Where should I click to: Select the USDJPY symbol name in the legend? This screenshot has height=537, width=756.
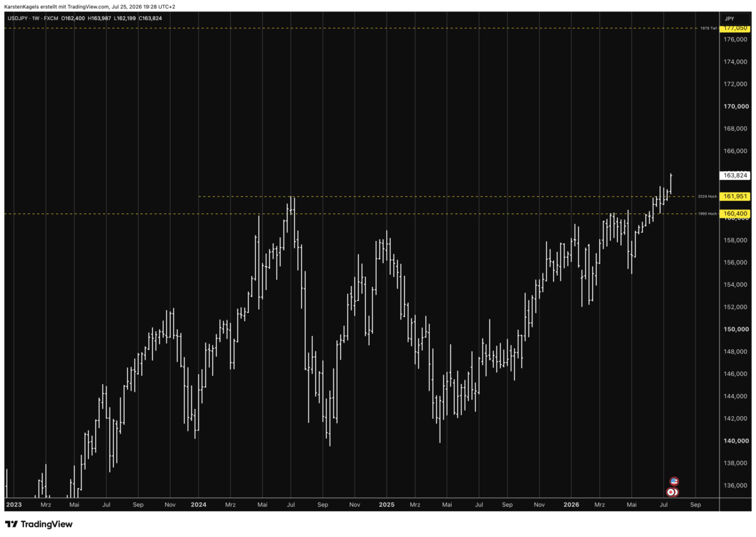pos(18,18)
